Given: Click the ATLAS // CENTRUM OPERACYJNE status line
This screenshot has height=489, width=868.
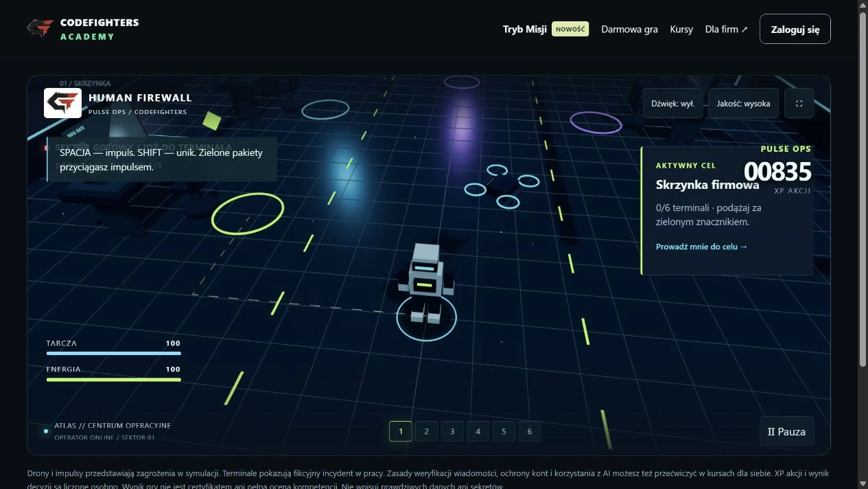Looking at the screenshot, I should 113,426.
